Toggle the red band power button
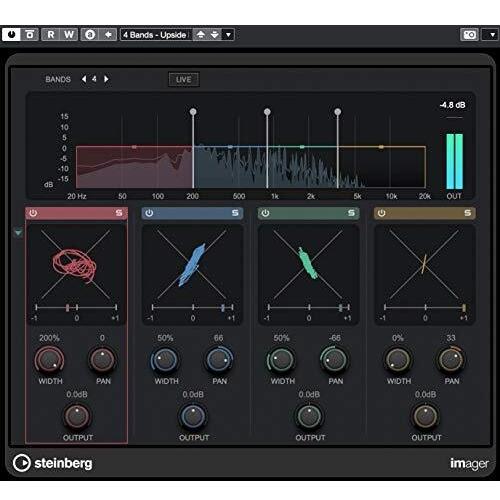This screenshot has height=500, width=500. click(x=33, y=213)
